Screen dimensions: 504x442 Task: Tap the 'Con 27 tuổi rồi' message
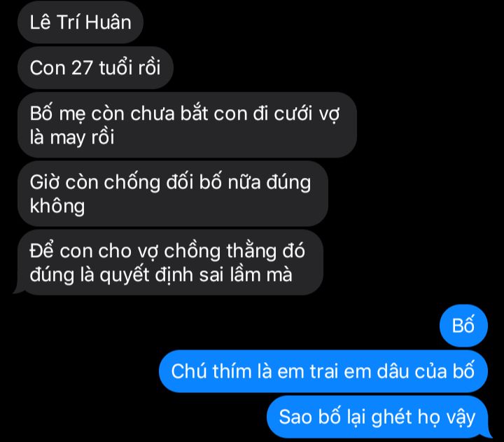click(95, 68)
